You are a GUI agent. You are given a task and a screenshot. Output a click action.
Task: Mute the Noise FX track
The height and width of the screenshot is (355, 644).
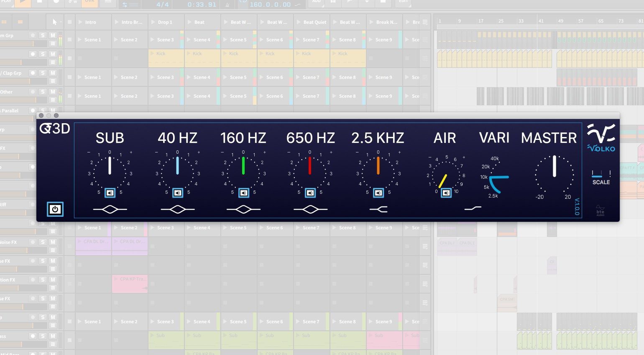tap(53, 242)
